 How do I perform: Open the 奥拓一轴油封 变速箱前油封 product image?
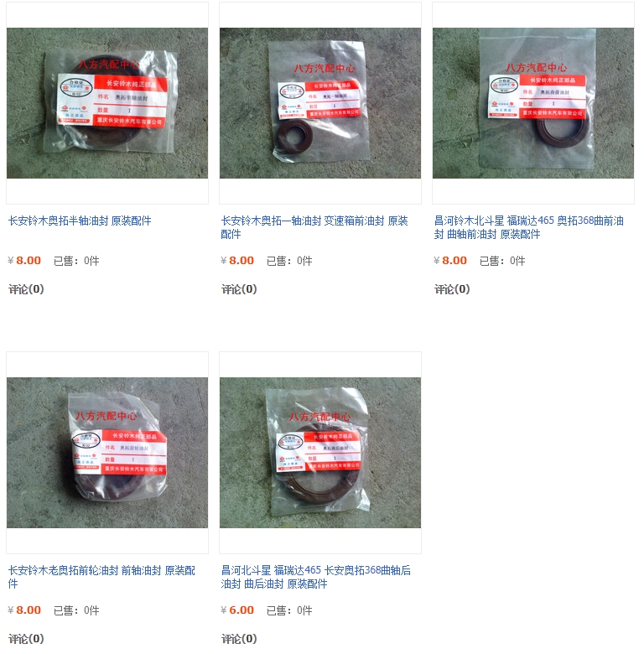[x=320, y=103]
